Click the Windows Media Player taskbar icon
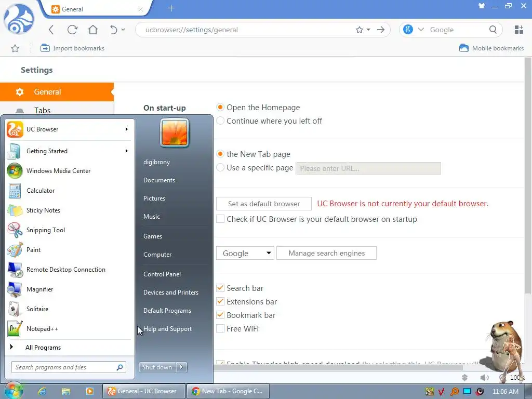This screenshot has height=399, width=532. click(x=89, y=391)
